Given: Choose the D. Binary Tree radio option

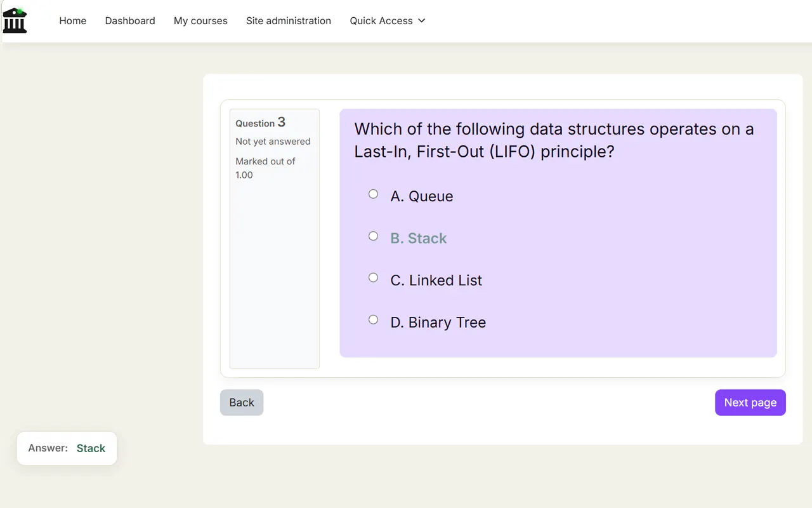Looking at the screenshot, I should [373, 320].
